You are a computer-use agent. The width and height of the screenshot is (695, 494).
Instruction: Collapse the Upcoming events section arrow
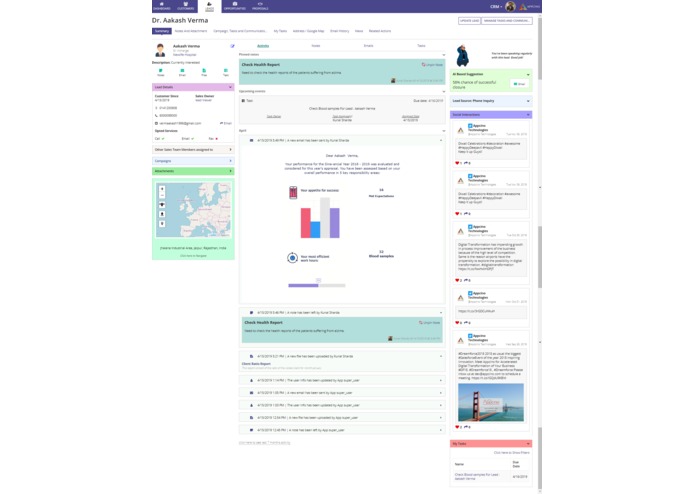tap(443, 91)
